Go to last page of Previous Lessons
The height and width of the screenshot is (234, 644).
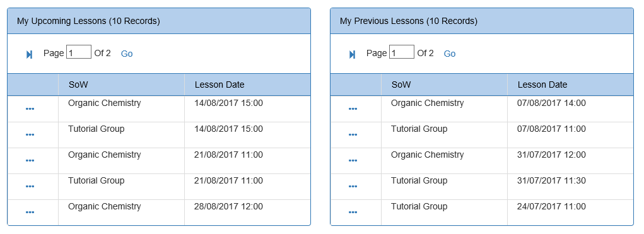coord(352,54)
